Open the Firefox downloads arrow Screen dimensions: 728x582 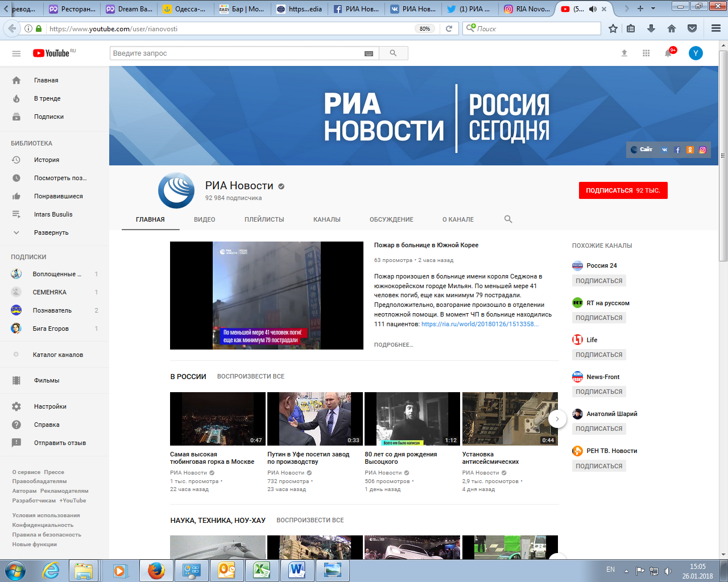tap(651, 28)
